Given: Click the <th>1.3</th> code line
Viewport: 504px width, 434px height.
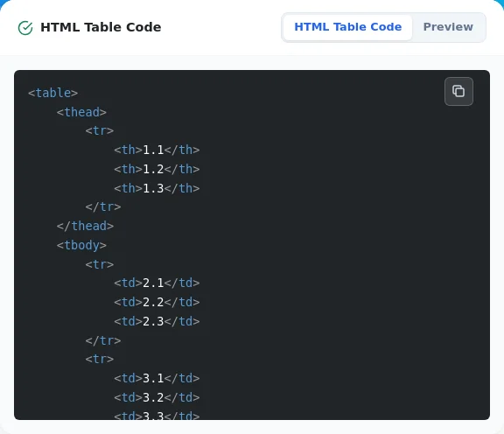Looking at the screenshot, I should tap(157, 188).
